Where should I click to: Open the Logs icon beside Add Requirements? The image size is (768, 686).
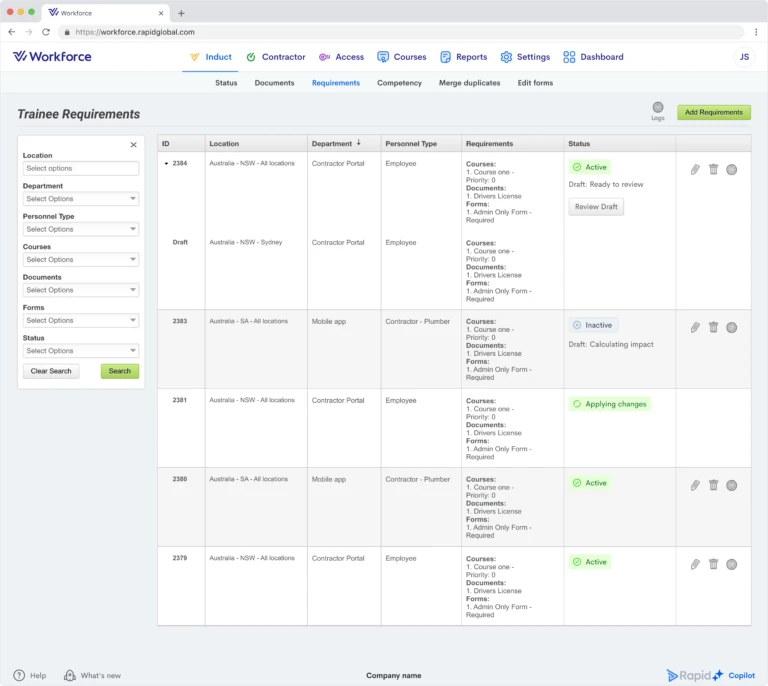658,107
